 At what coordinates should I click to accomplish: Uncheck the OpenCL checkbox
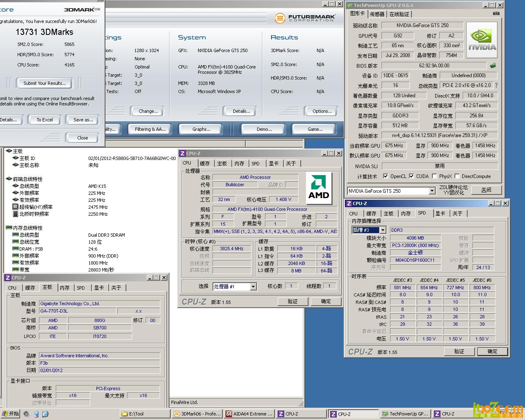click(386, 176)
